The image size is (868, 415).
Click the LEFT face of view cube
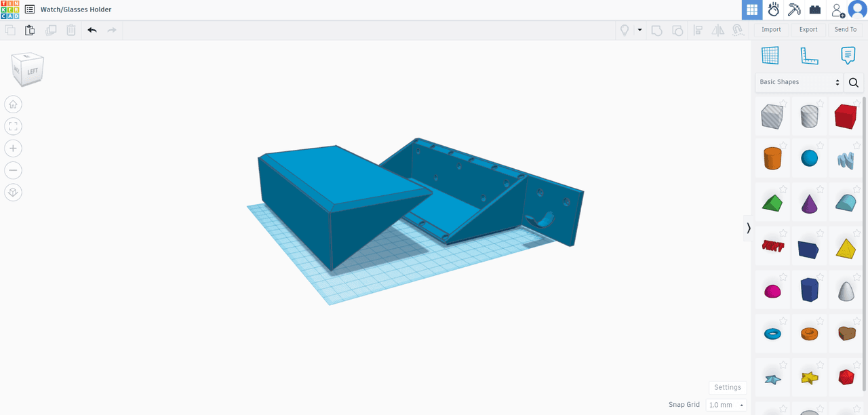(32, 71)
